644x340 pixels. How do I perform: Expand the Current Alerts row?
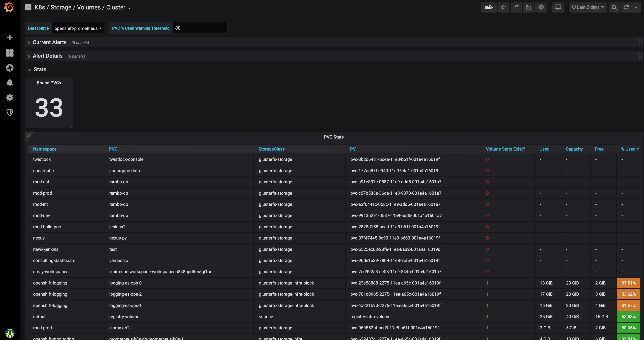click(x=50, y=42)
